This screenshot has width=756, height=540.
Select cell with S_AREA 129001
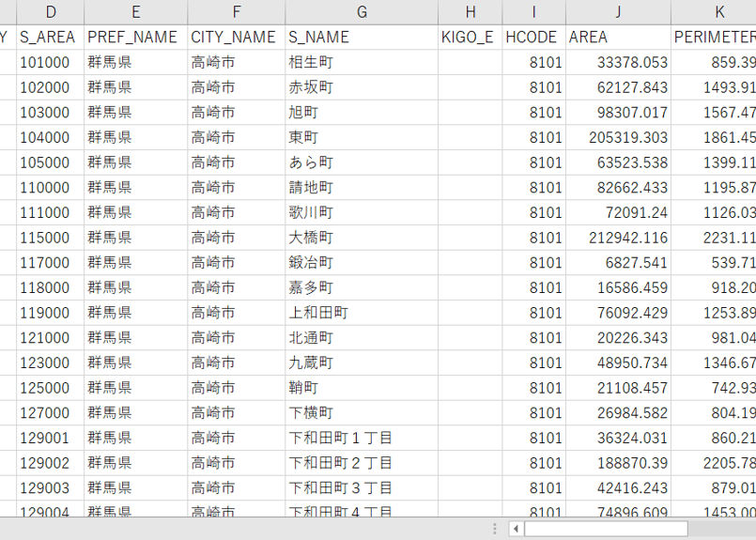click(x=50, y=439)
